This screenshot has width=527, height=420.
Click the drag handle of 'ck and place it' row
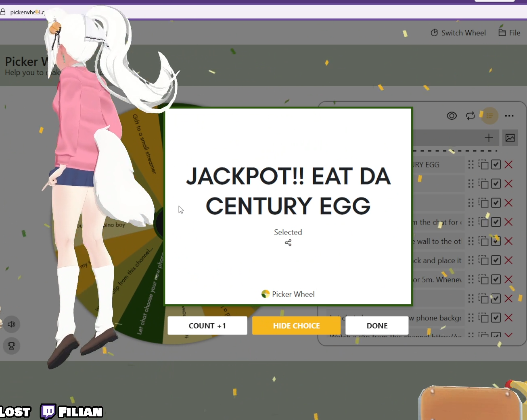coord(471,260)
